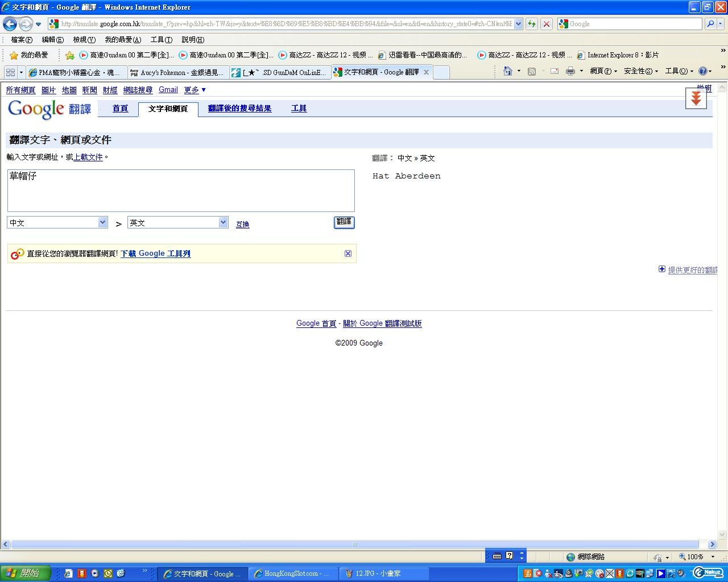This screenshot has height=582, width=728.
Task: Click the Google 首頁 footer link
Action: 316,323
